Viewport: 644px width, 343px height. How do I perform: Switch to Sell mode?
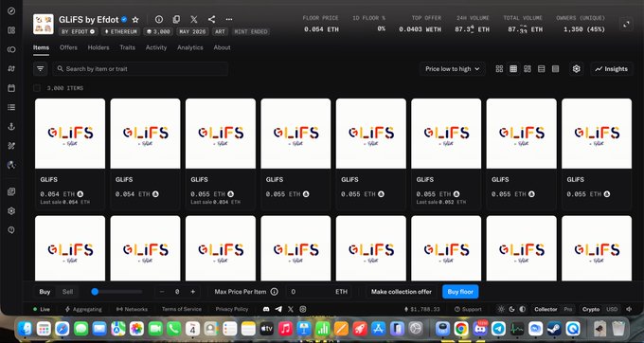pos(67,292)
